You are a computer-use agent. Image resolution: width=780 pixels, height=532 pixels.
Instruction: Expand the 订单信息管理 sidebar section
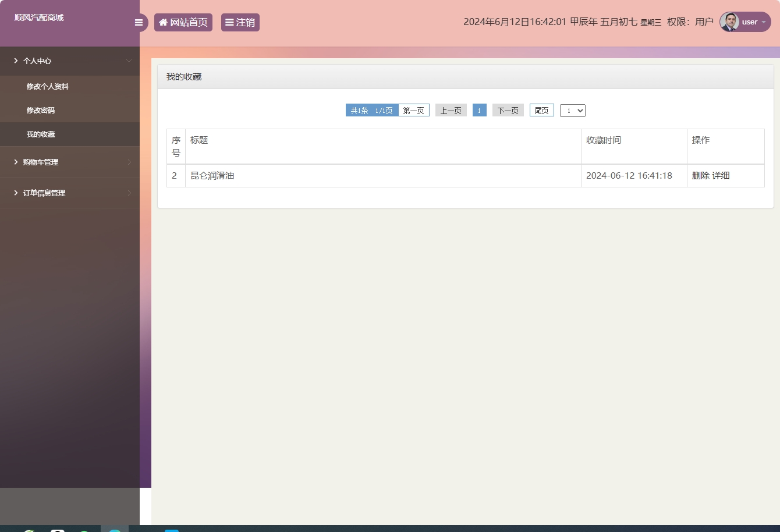[70, 193]
